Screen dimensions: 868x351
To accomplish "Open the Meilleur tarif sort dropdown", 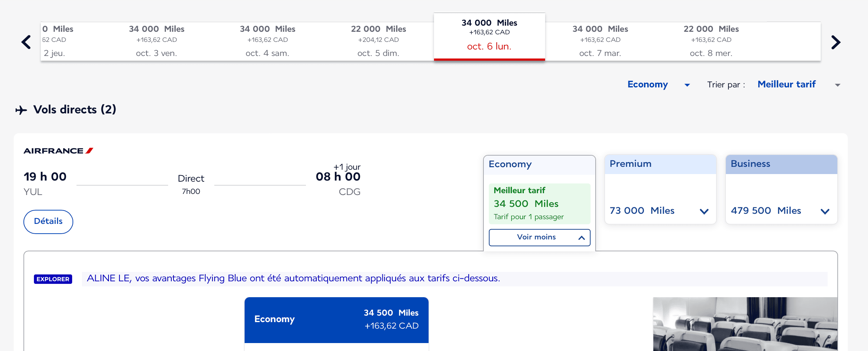I will click(x=799, y=84).
